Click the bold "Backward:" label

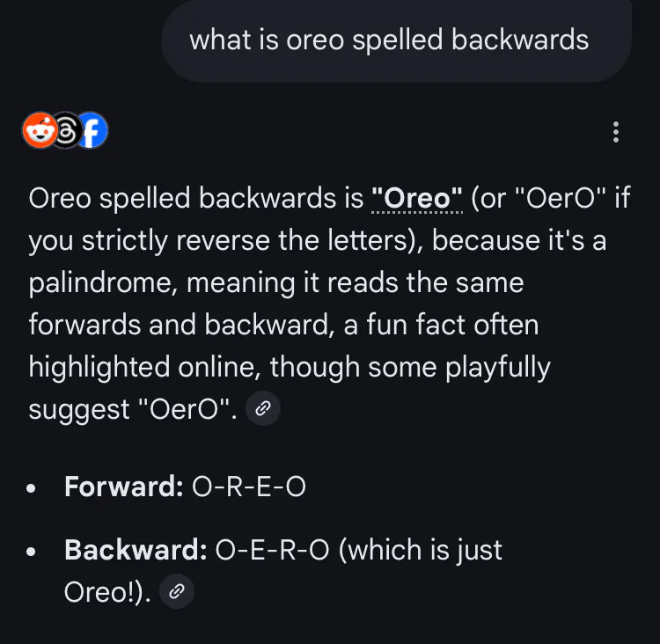[136, 551]
